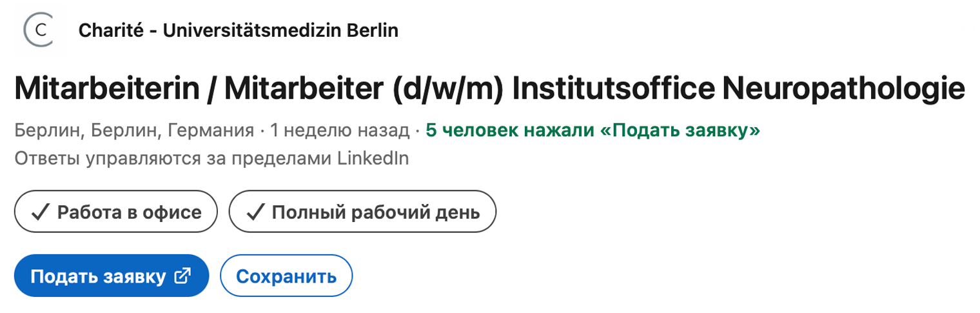Toggle the Полный рабочий день chip

[362, 212]
